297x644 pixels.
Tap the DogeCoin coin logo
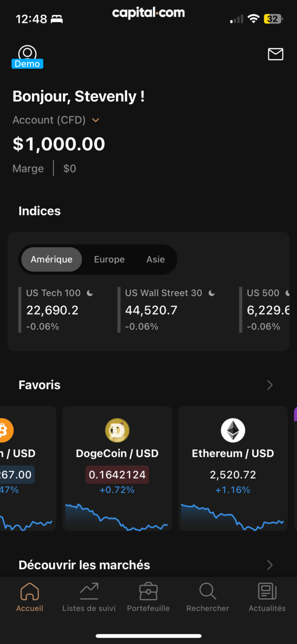[x=117, y=430]
